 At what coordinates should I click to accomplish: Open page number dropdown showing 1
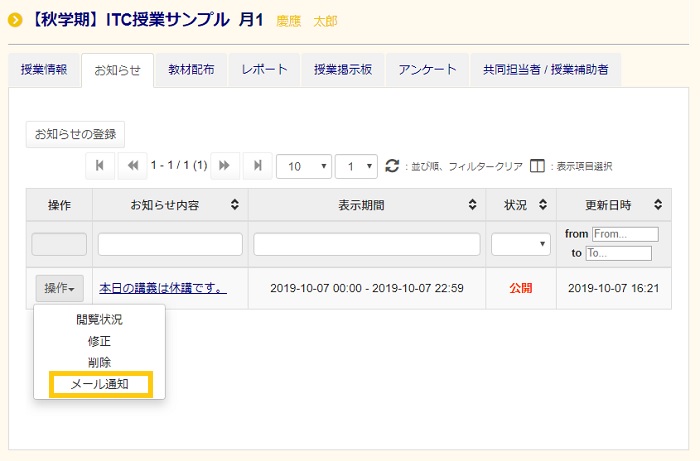pos(355,165)
